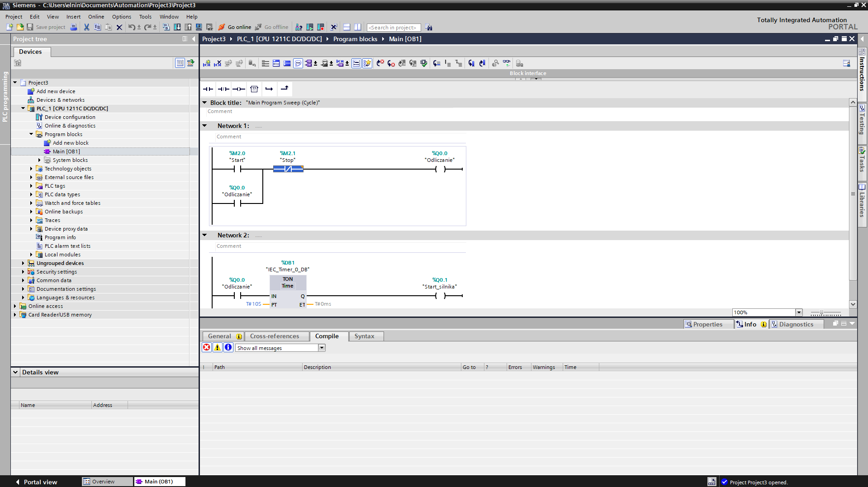Image resolution: width=868 pixels, height=487 pixels.
Task: Toggle the Favorites visibility in editor toolbar
Action: click(366, 63)
